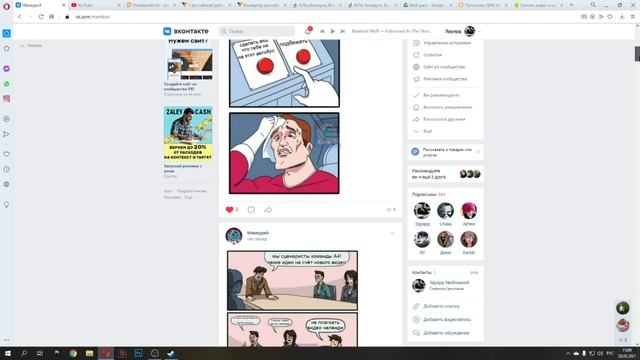Open 'События' menu item
Image resolution: width=640 pixels, height=360 pixels.
coord(427,55)
